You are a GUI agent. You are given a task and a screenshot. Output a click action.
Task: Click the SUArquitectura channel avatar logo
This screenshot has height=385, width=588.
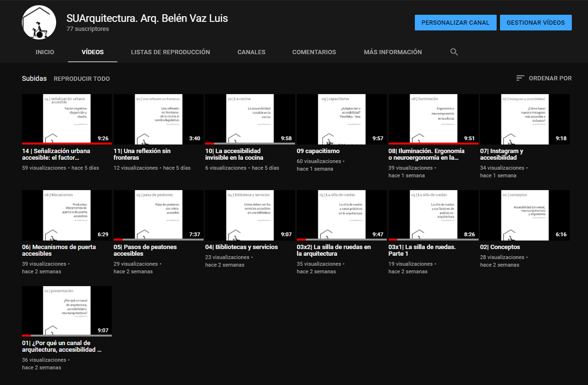point(39,23)
